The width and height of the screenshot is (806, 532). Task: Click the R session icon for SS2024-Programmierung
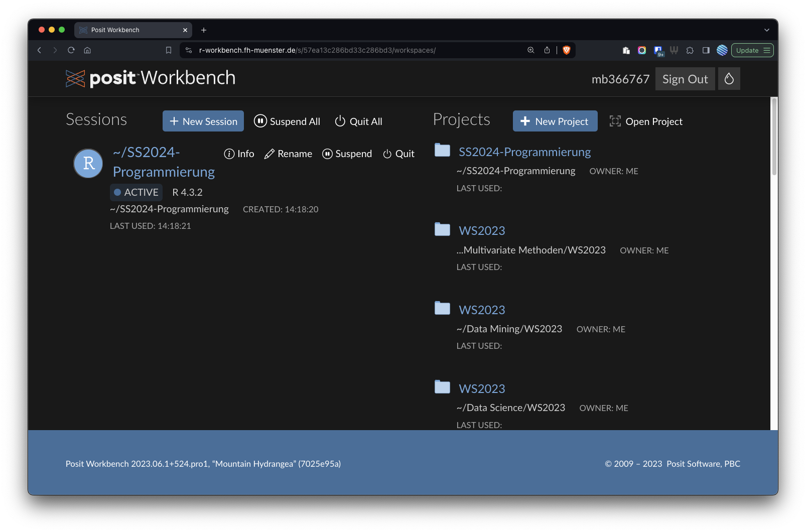tap(88, 163)
